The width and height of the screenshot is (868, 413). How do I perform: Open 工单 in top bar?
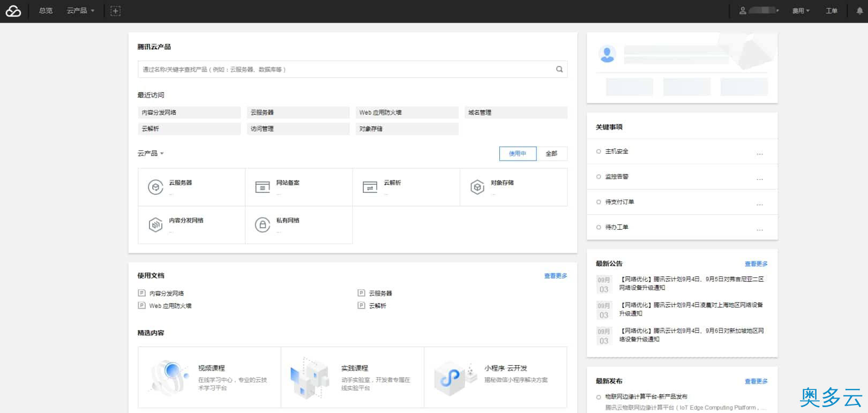pyautogui.click(x=832, y=11)
